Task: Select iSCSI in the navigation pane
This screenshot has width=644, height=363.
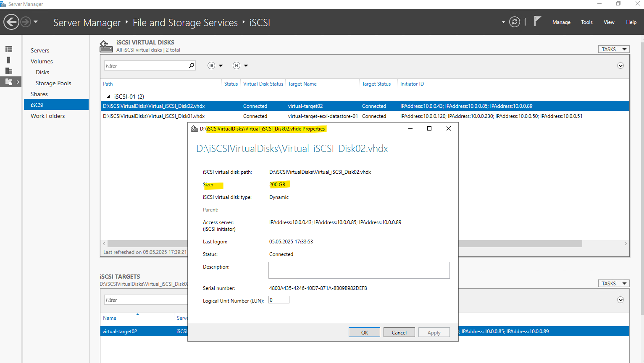Action: (56, 105)
